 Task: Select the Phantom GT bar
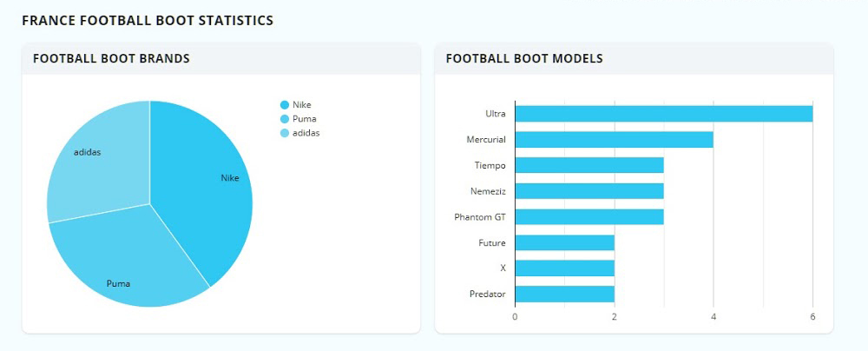589,216
